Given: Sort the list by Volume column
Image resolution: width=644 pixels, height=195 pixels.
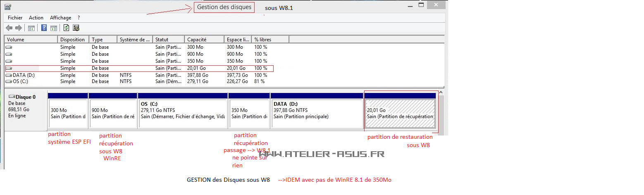Looking at the screenshot, I should 31,40.
